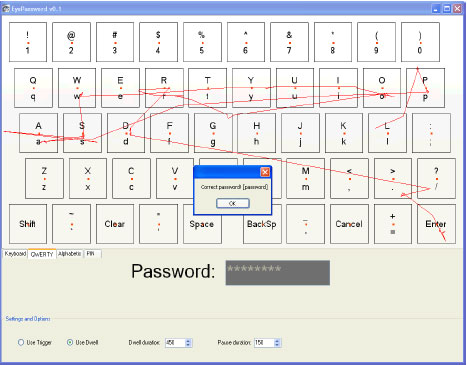Select the O key
467x365 pixels.
click(x=382, y=88)
